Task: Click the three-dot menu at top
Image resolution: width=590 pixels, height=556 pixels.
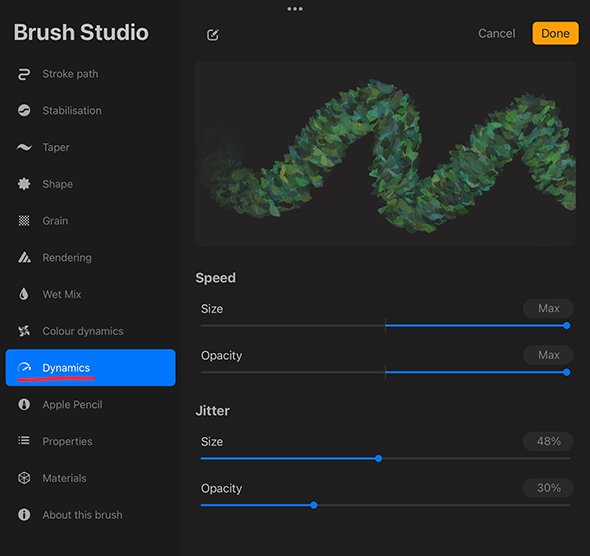Action: [x=295, y=9]
